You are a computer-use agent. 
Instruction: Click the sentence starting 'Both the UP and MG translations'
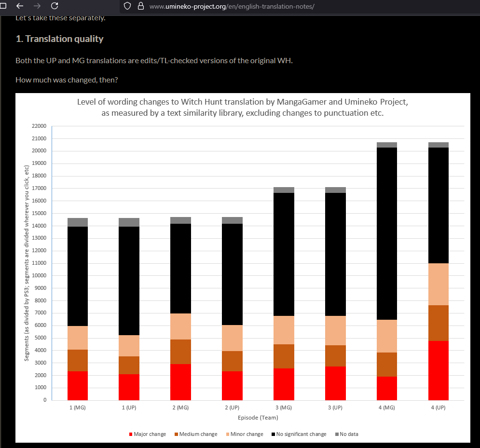[x=154, y=61]
